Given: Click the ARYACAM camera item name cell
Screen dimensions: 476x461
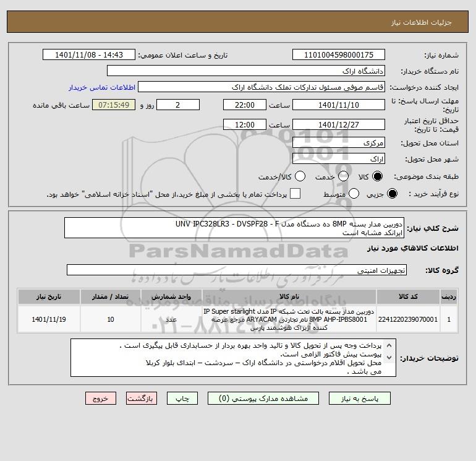Looking at the screenshot, I should click(x=289, y=319).
